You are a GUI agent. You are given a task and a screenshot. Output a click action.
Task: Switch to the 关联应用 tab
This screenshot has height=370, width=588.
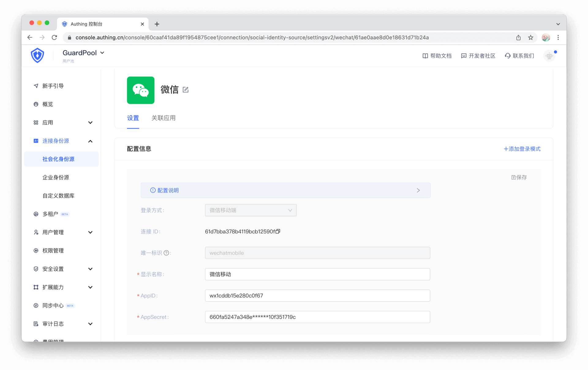pyautogui.click(x=163, y=118)
